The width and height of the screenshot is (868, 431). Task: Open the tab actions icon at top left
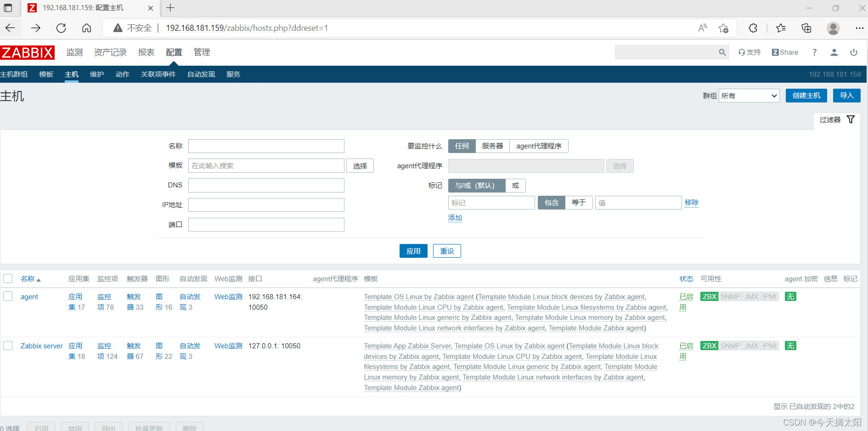click(x=8, y=8)
